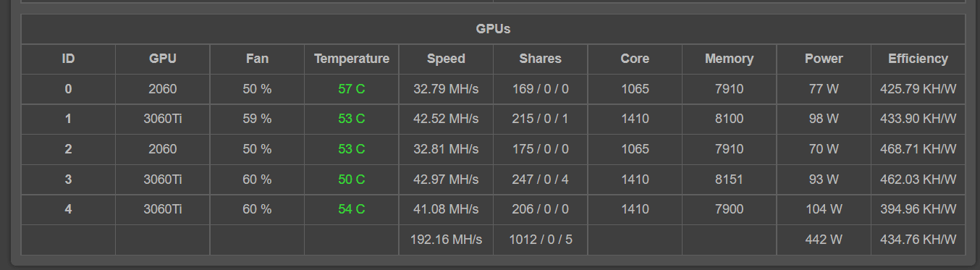Select the GPUs table title
The height and width of the screenshot is (270, 980).
(x=493, y=29)
